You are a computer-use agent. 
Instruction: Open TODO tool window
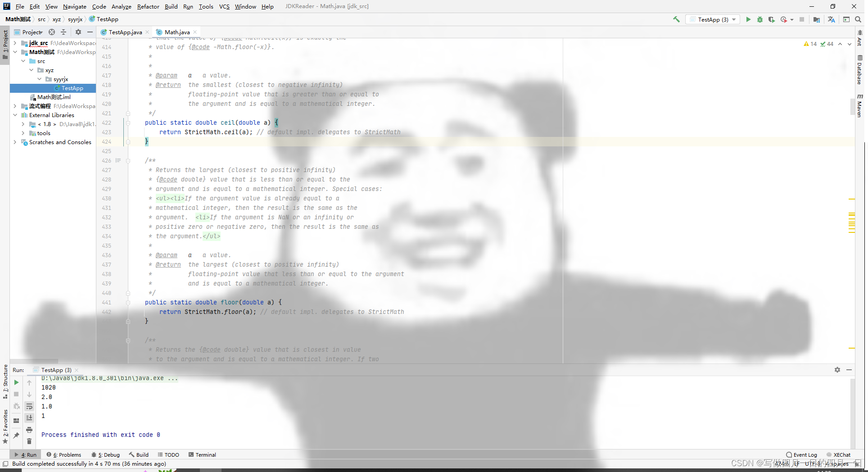[168, 455]
